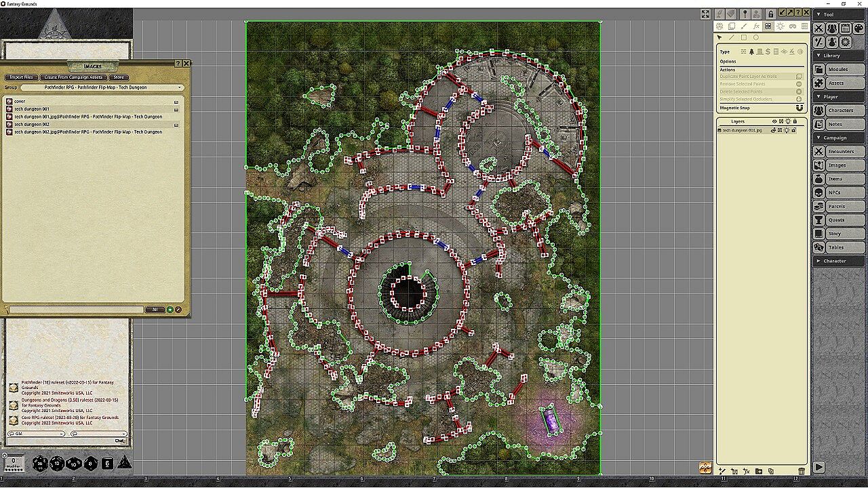Toggle edit mode pencil in Images window
The width and height of the screenshot is (868, 488).
[x=178, y=310]
